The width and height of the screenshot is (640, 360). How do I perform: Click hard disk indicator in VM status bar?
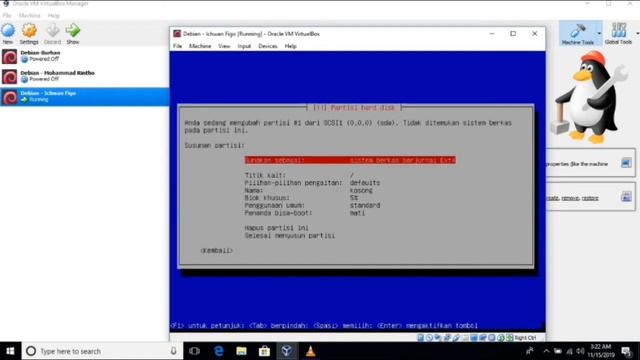(420, 338)
